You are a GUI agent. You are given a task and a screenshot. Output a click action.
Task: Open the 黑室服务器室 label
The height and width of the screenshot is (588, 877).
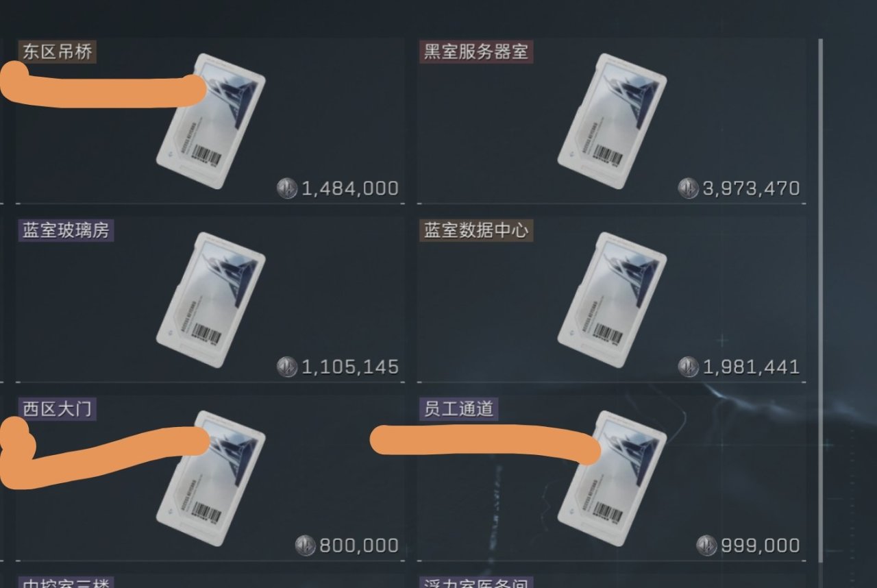pyautogui.click(x=476, y=52)
